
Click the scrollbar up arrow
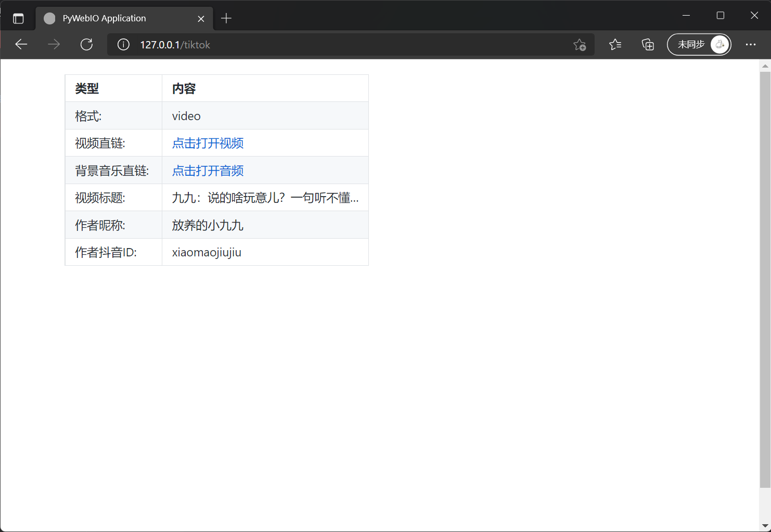pyautogui.click(x=765, y=66)
